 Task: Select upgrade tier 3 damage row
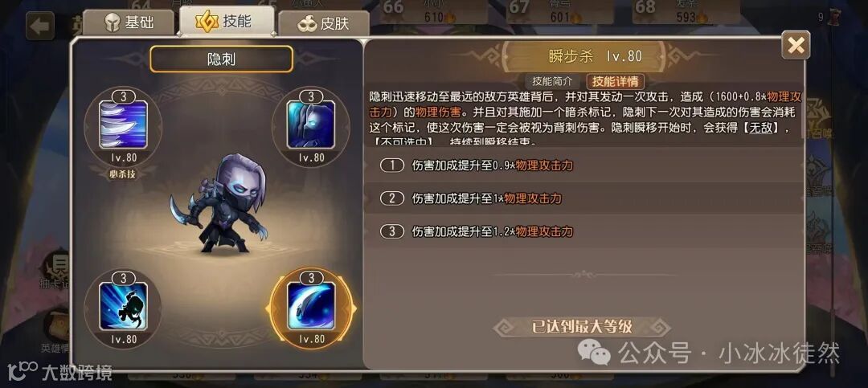pos(584,231)
